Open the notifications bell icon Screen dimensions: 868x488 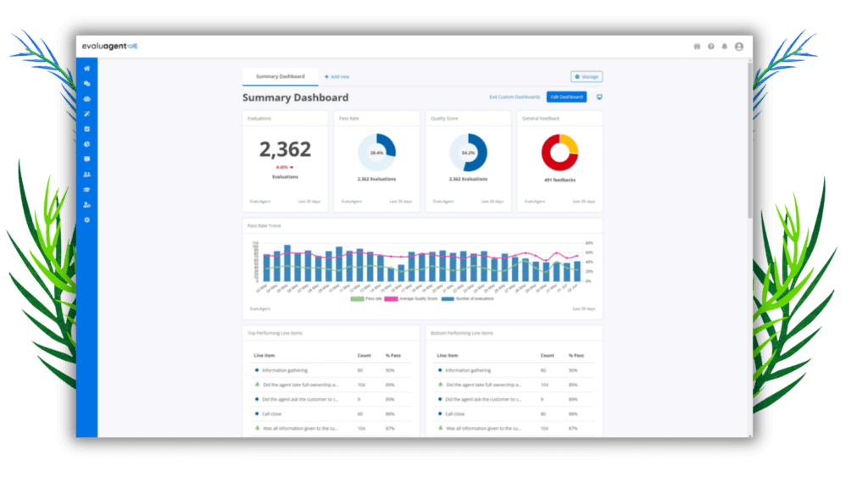click(x=725, y=47)
